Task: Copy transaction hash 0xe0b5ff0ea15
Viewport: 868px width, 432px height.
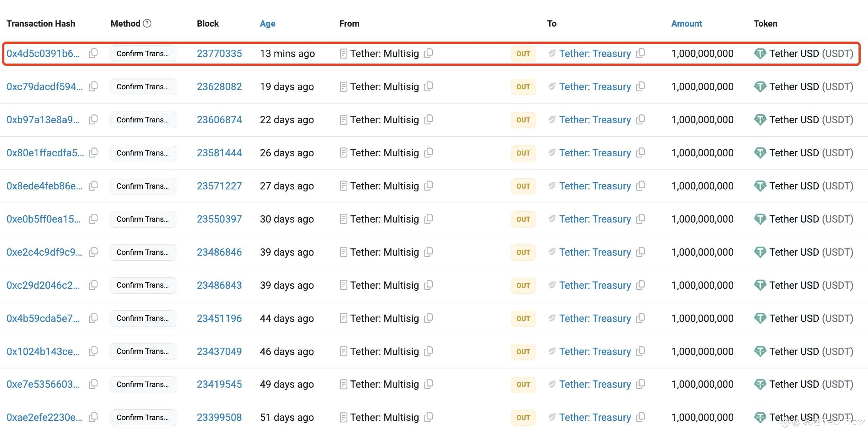Action: pos(93,219)
